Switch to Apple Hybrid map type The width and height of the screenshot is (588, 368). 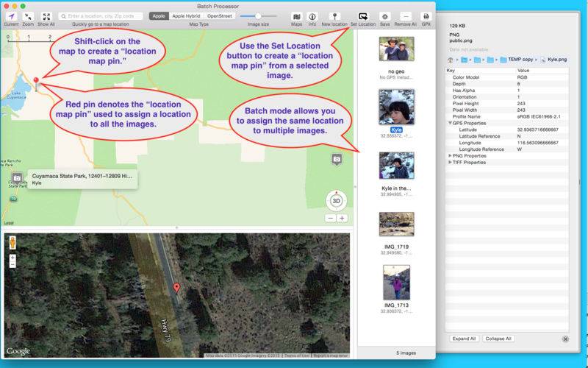(186, 16)
